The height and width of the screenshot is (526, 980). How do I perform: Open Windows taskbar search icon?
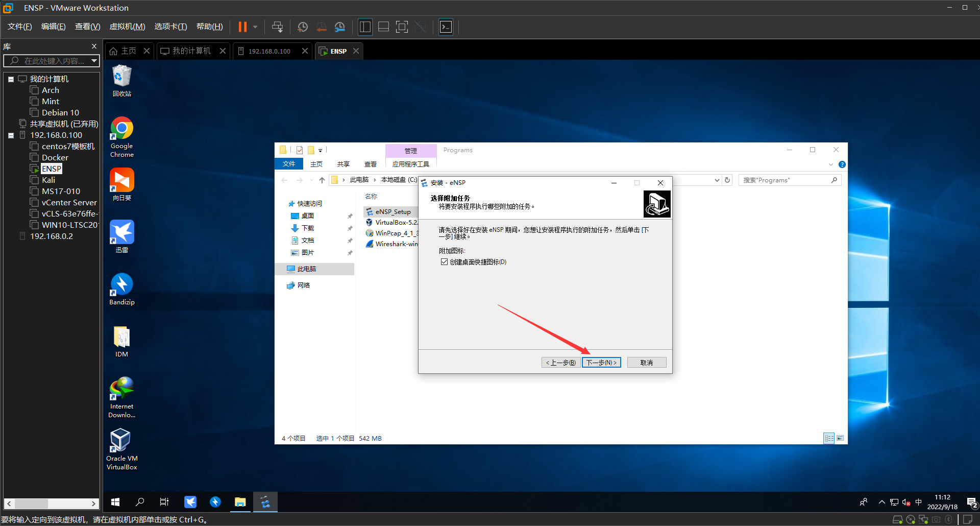coord(140,503)
